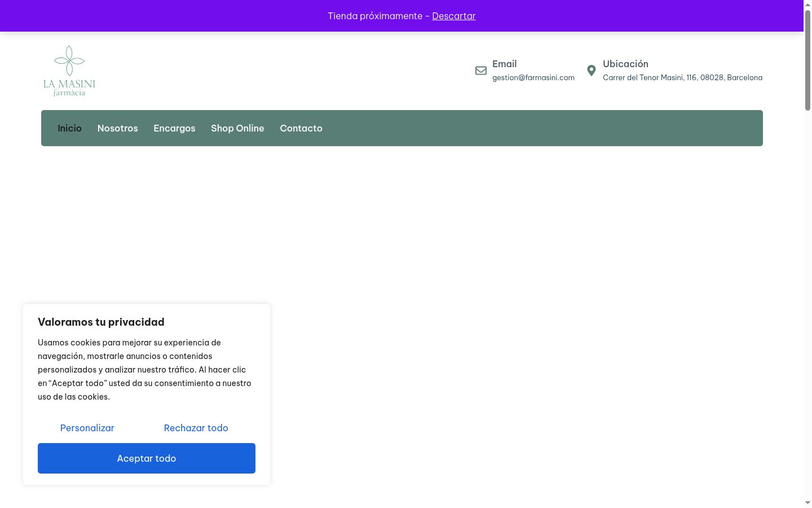Click the scrollbar up arrow
The width and height of the screenshot is (812, 508).
coord(807,5)
